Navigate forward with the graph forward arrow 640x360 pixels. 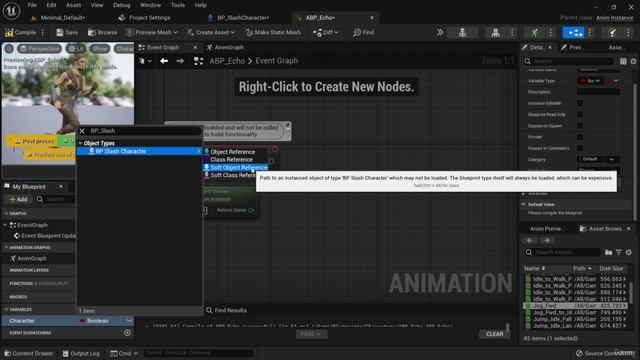coord(180,61)
